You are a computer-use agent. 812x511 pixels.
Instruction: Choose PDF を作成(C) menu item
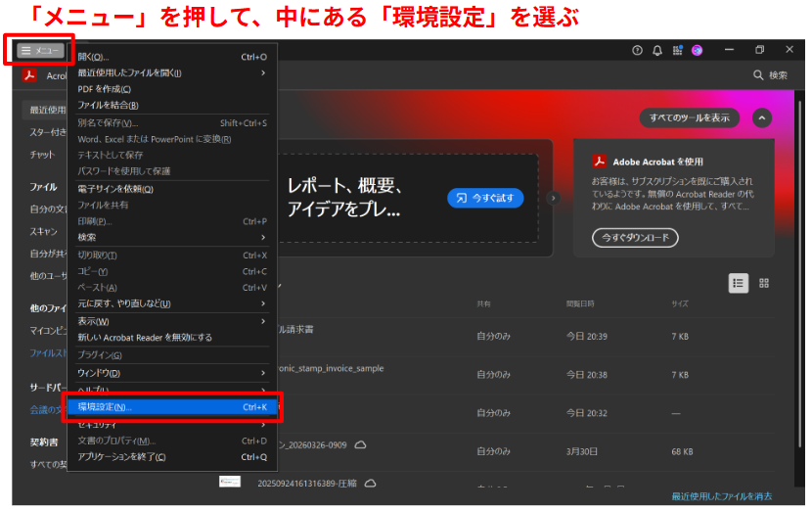coord(172,89)
